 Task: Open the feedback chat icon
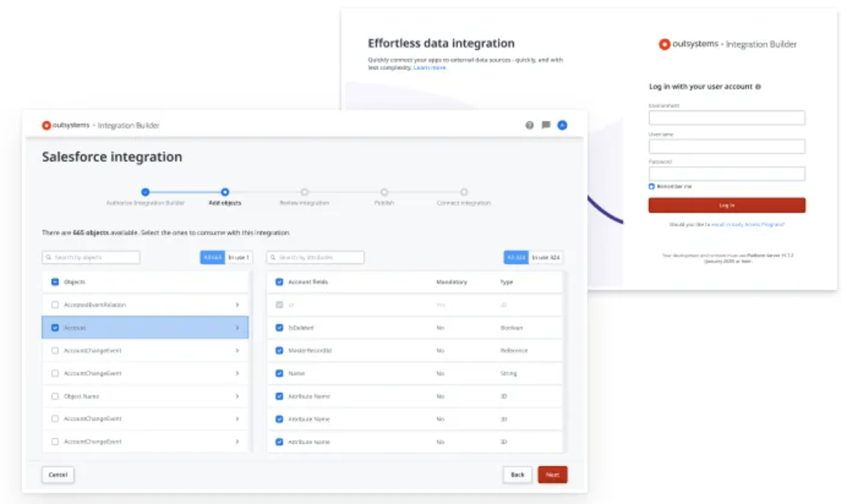[x=546, y=125]
